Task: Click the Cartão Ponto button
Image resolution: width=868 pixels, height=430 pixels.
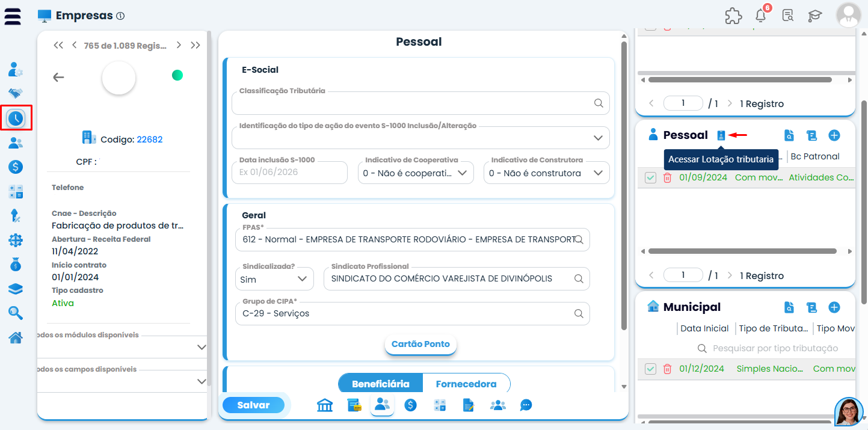Action: 420,345
